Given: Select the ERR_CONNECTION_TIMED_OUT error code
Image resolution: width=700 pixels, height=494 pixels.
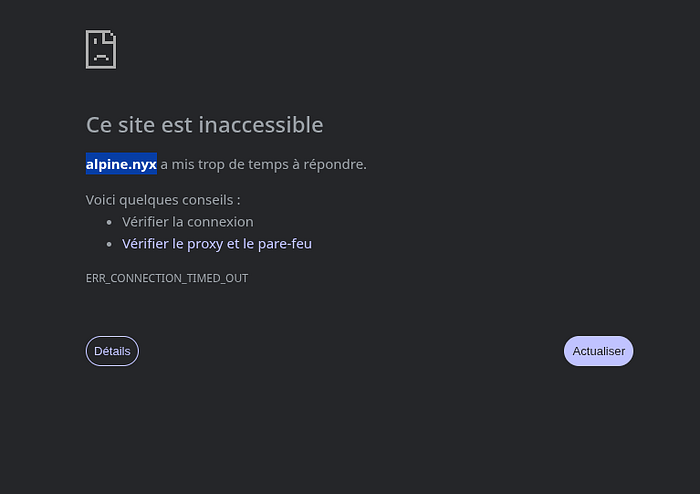Looking at the screenshot, I should [167, 278].
